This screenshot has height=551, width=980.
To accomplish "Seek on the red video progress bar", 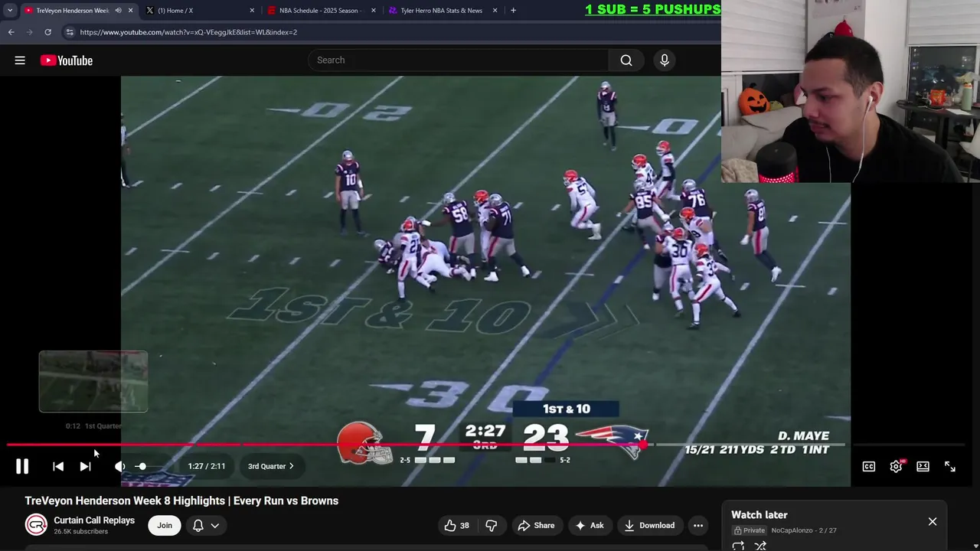I will point(485,445).
